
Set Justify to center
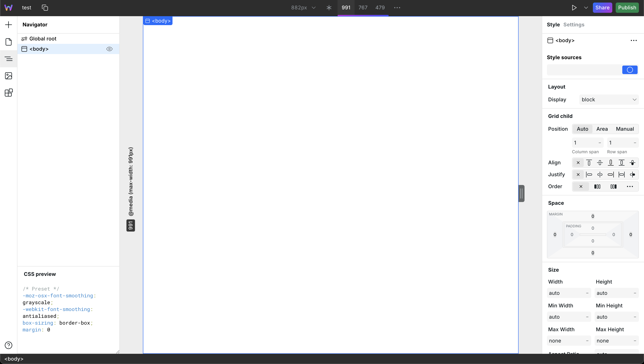pos(600,175)
